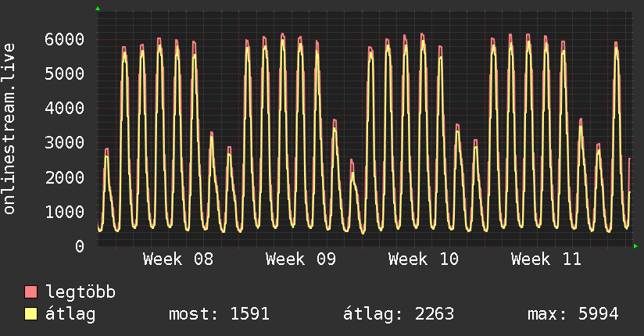
Task: Click the legtöbb legend text
Action: pyautogui.click(x=81, y=293)
